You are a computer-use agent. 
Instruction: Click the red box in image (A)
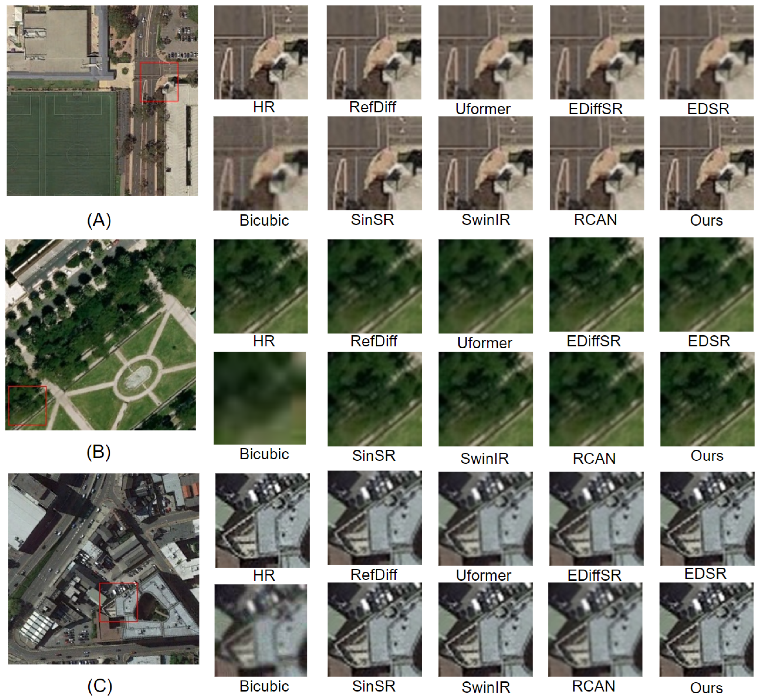pyautogui.click(x=159, y=82)
